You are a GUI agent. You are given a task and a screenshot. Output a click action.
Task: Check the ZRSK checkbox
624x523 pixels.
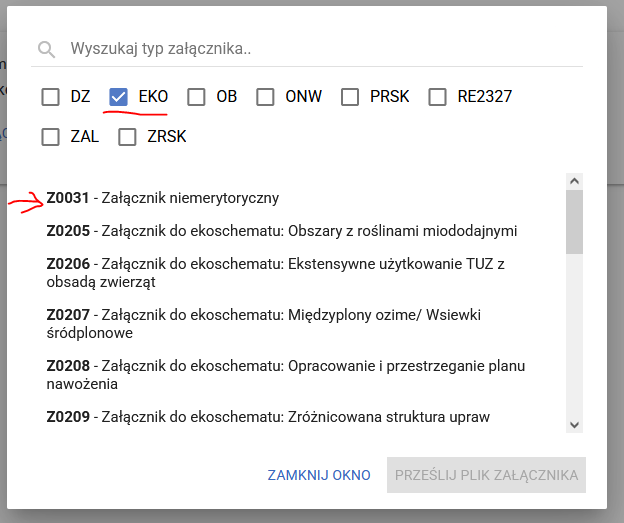point(127,137)
